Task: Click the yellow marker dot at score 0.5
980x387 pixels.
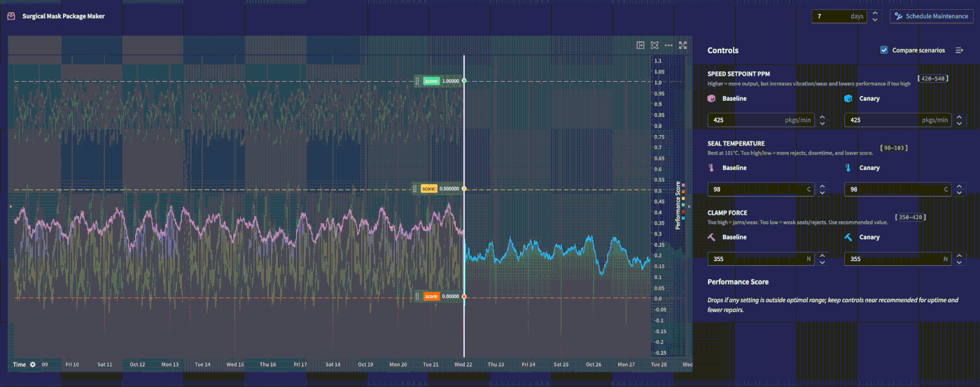Action: (464, 189)
